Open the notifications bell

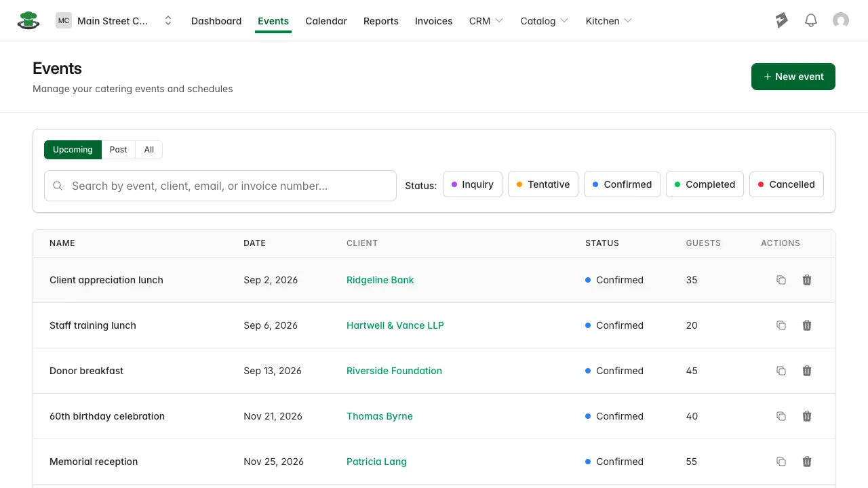coord(811,20)
